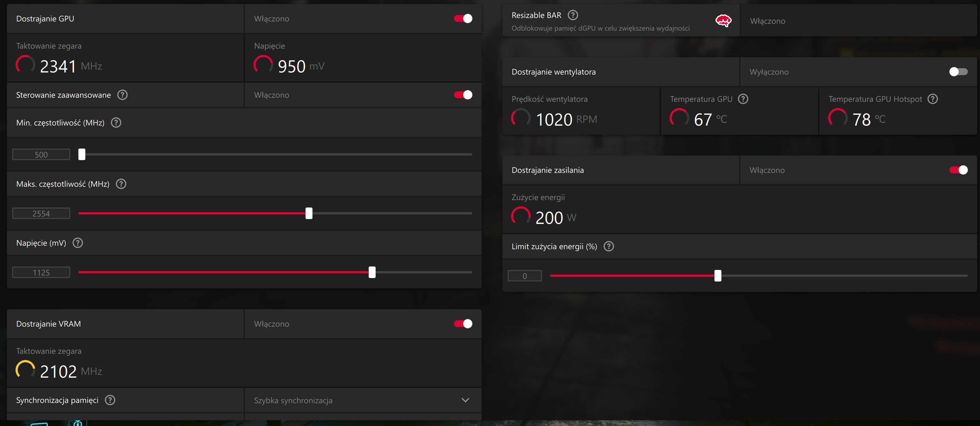
Task: Click help icon next to Resizable BAR
Action: [573, 15]
